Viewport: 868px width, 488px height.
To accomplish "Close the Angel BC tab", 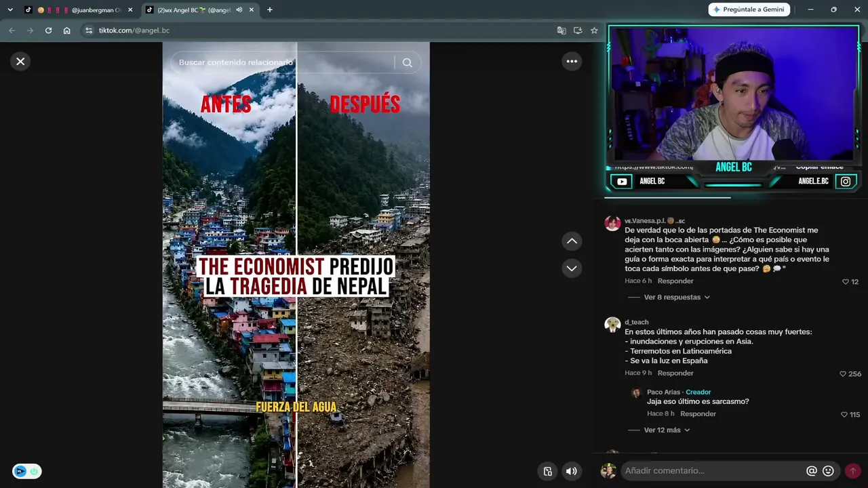I will click(x=252, y=9).
